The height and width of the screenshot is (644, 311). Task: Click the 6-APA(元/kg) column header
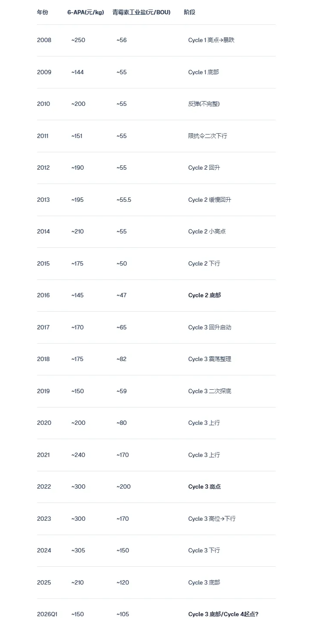[x=86, y=12]
